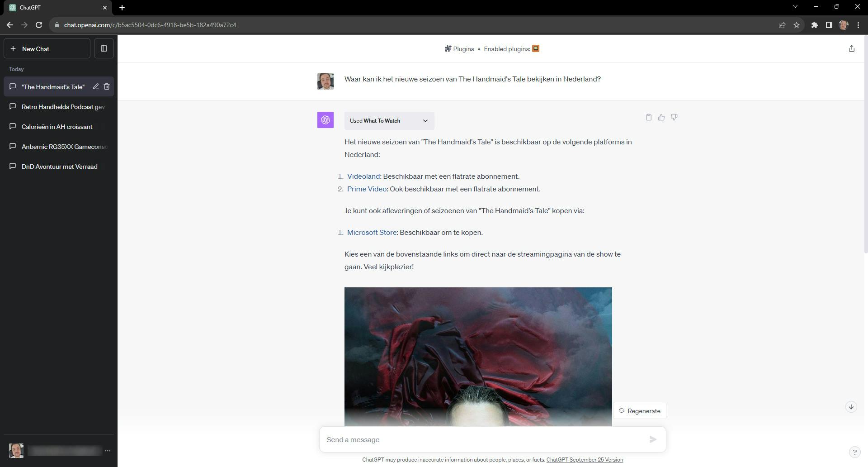
Task: Reload the page
Action: pyautogui.click(x=39, y=25)
